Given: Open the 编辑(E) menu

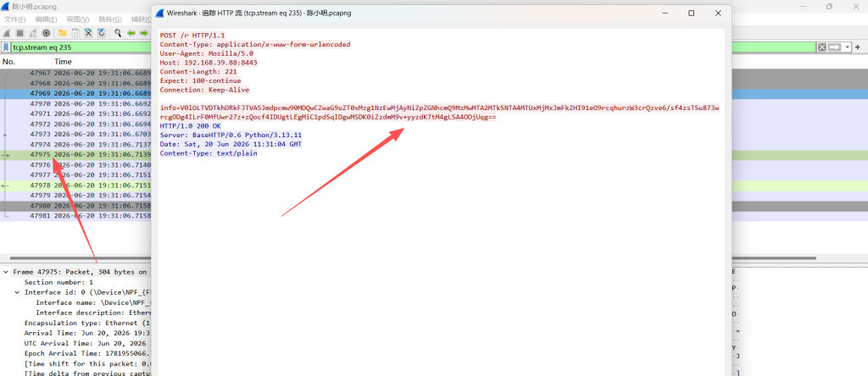Looking at the screenshot, I should [46, 19].
